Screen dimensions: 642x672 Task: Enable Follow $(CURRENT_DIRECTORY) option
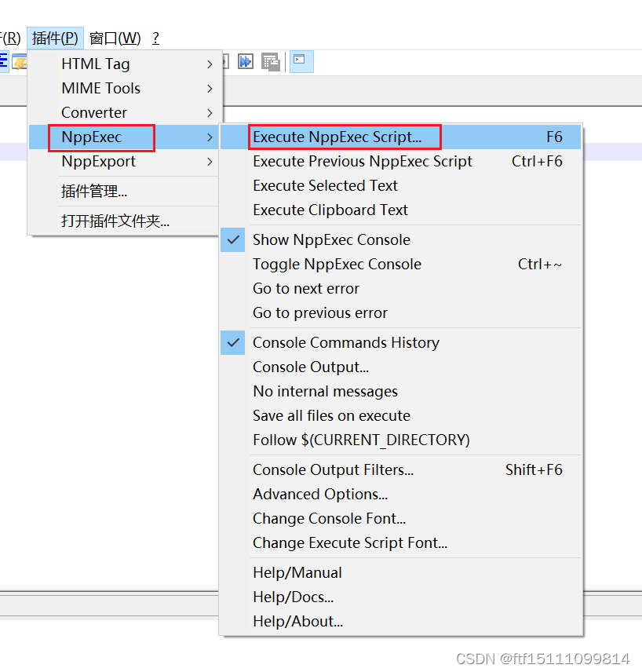point(400,440)
